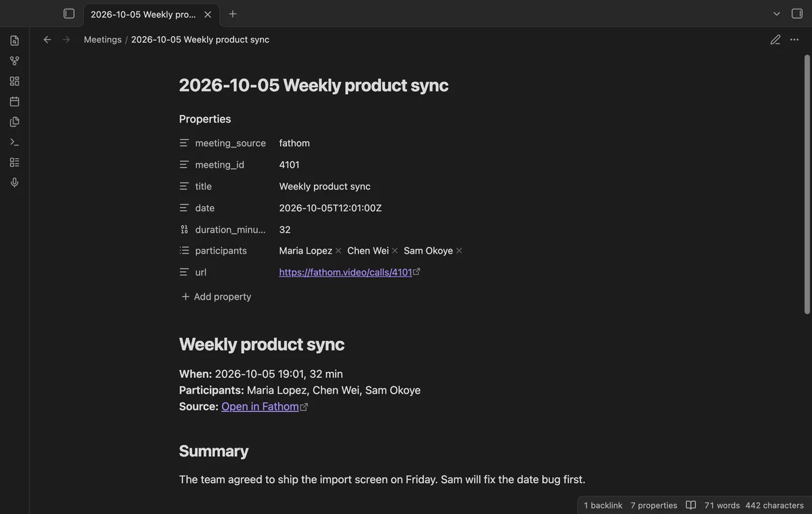812x514 pixels.
Task: Collapse the Properties heading
Action: [x=205, y=119]
